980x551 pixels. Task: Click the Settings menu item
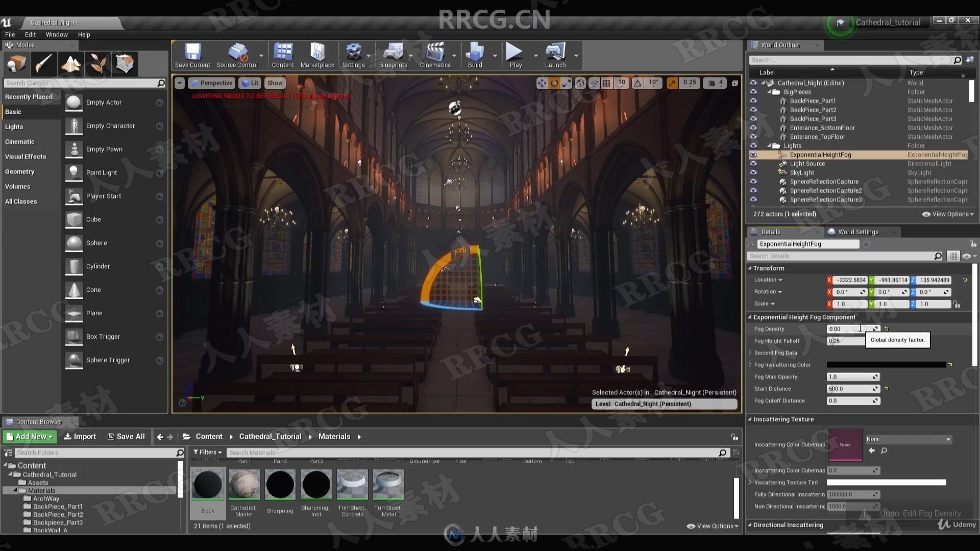click(x=353, y=55)
